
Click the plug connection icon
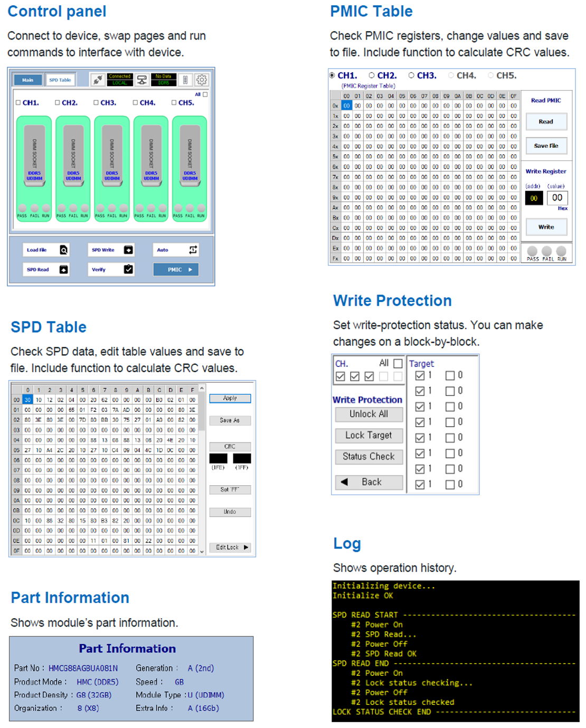pyautogui.click(x=98, y=80)
